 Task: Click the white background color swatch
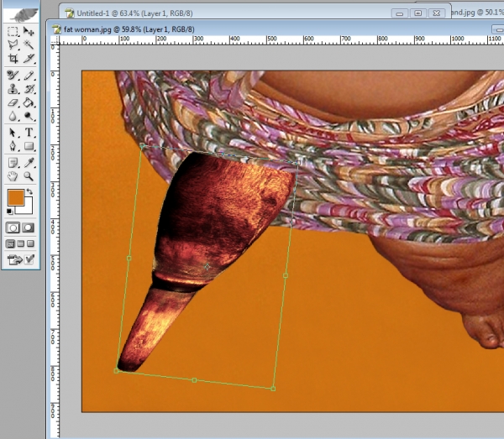tap(28, 208)
